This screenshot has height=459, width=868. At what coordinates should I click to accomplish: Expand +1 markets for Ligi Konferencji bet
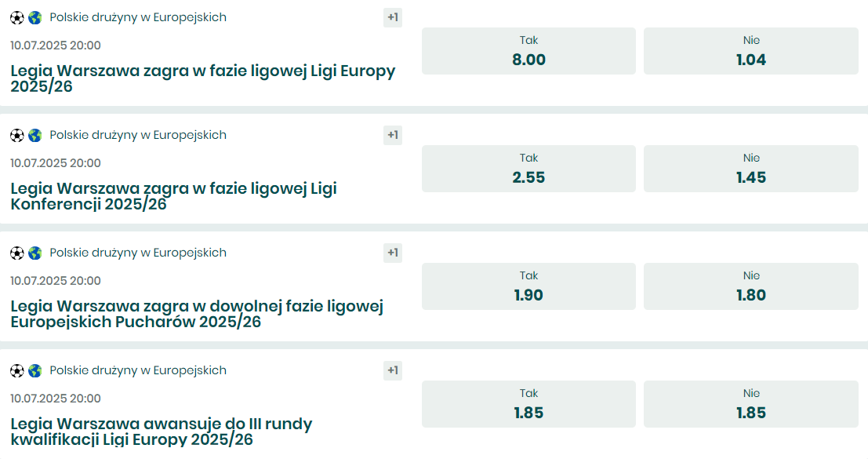(x=392, y=135)
